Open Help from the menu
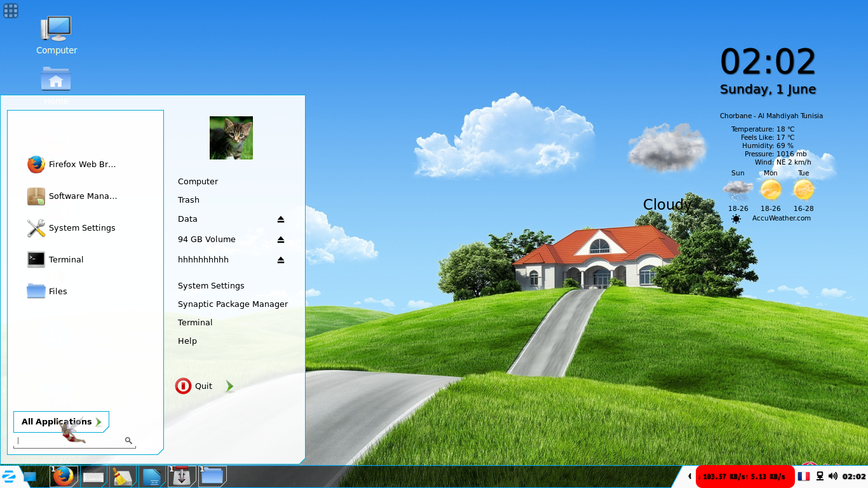 [187, 341]
